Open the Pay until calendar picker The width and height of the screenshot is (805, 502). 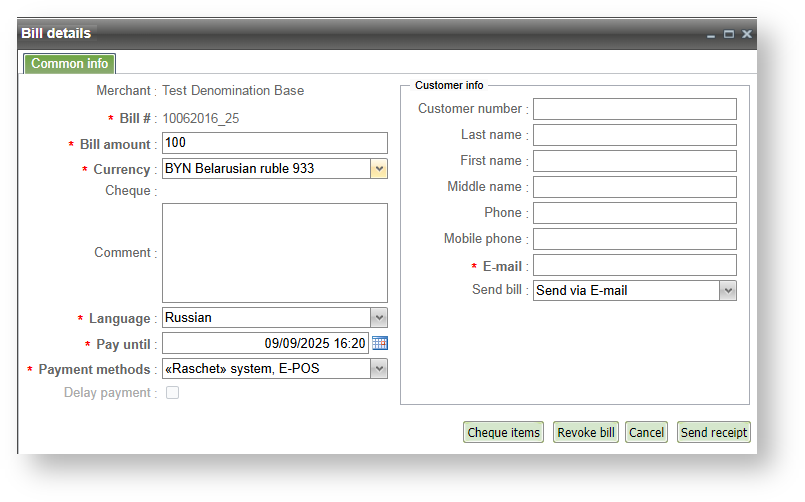[x=380, y=343]
